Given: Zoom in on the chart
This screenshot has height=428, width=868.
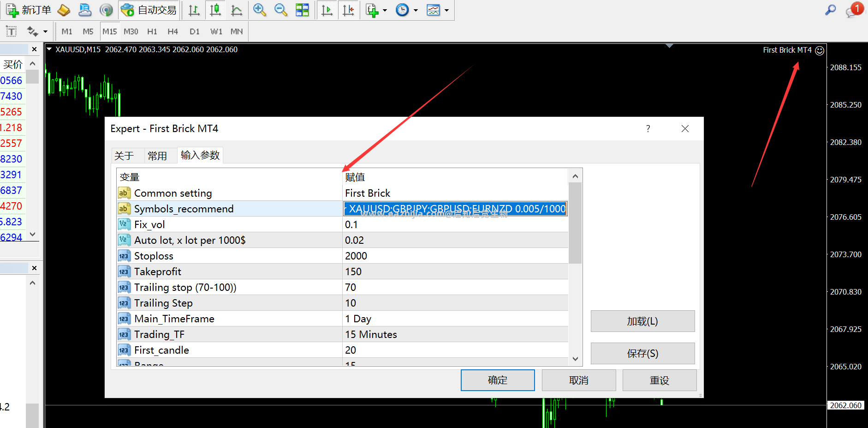Looking at the screenshot, I should 260,10.
